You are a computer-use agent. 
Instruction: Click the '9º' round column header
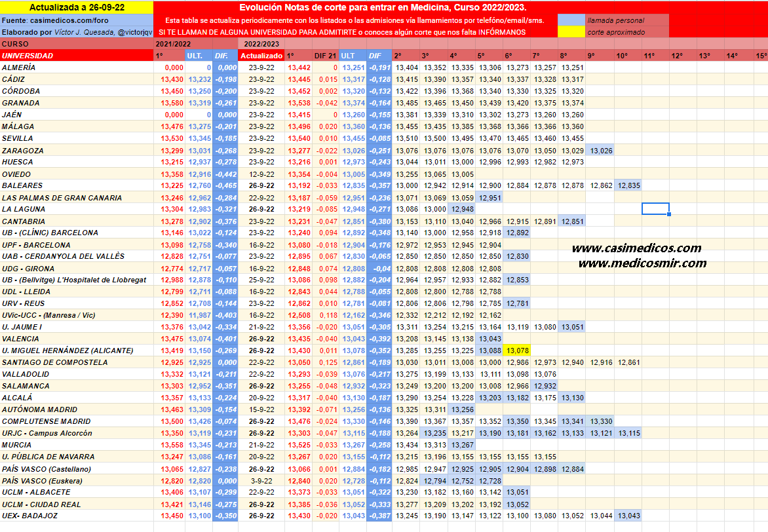pos(600,55)
